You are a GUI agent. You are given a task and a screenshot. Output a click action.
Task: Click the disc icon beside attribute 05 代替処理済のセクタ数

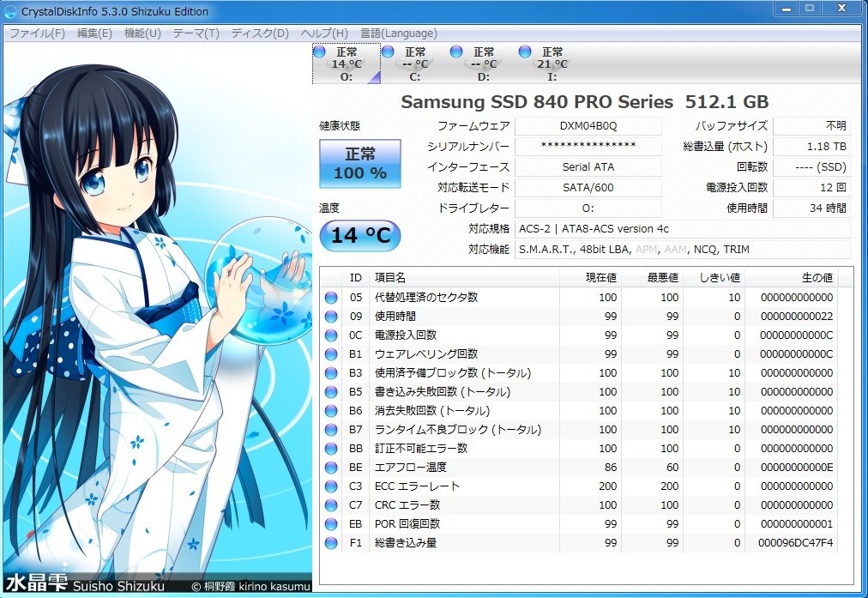(329, 297)
